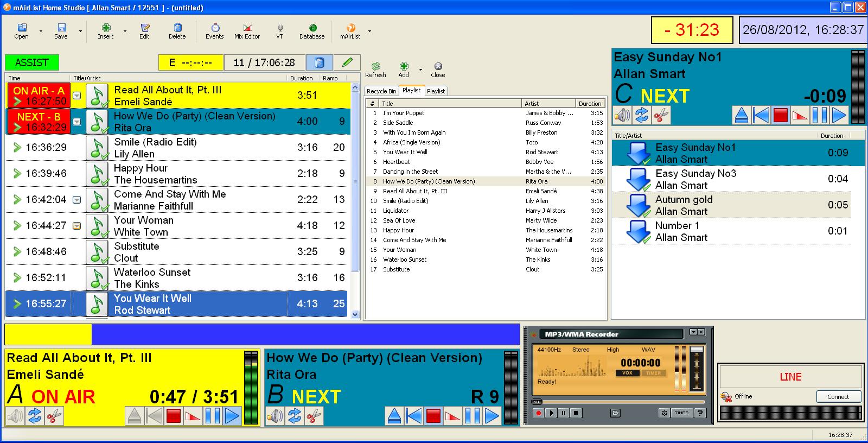Screen dimensions: 868x443
Task: Click the Close icon in browser panel
Action: click(438, 69)
